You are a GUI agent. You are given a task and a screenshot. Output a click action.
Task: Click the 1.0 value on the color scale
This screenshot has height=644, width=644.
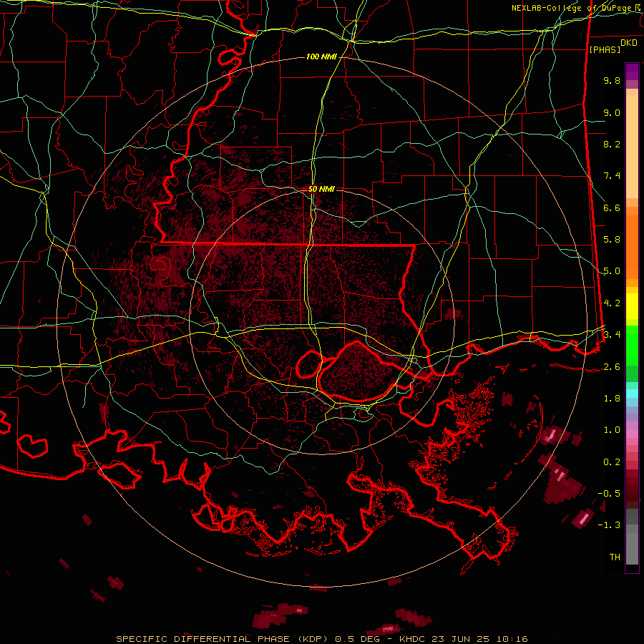(612, 430)
